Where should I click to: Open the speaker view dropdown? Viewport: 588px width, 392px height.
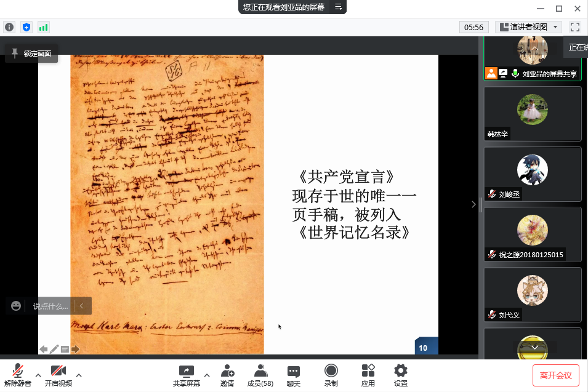tap(529, 27)
